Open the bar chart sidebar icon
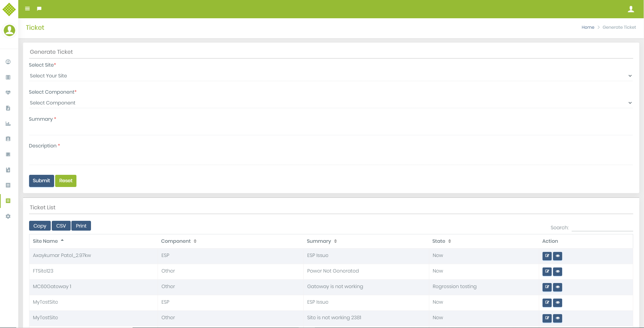The height and width of the screenshot is (328, 644). click(8, 124)
